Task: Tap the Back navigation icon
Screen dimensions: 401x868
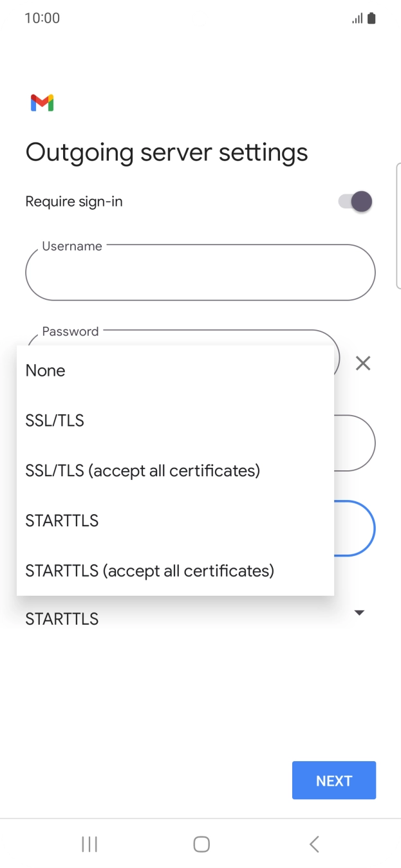Action: coord(313,844)
